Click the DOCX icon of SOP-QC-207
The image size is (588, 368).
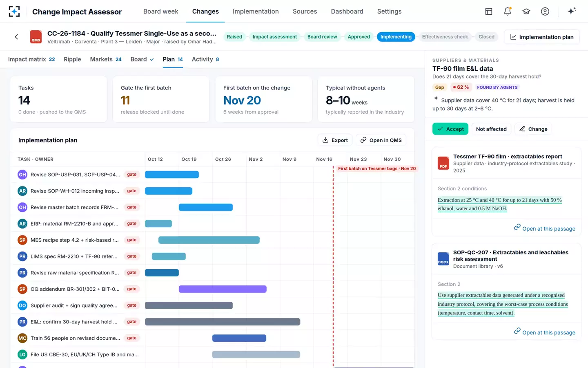[x=443, y=259]
